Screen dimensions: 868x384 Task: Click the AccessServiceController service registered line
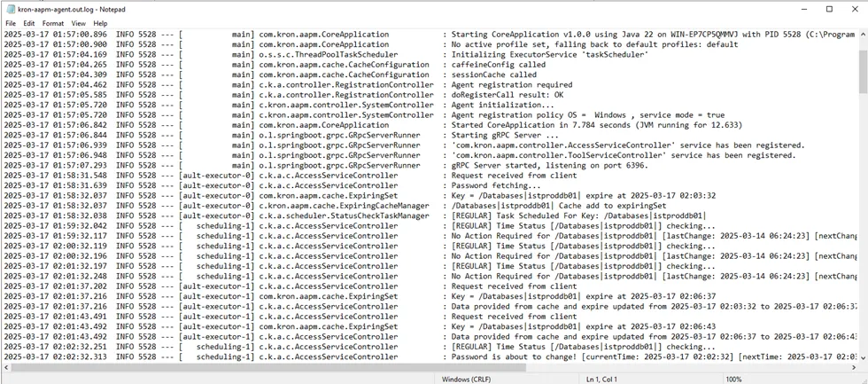tap(628, 145)
